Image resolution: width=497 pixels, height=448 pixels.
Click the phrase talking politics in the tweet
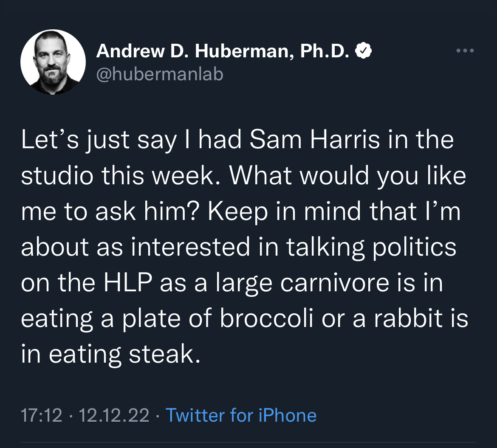coord(372,247)
